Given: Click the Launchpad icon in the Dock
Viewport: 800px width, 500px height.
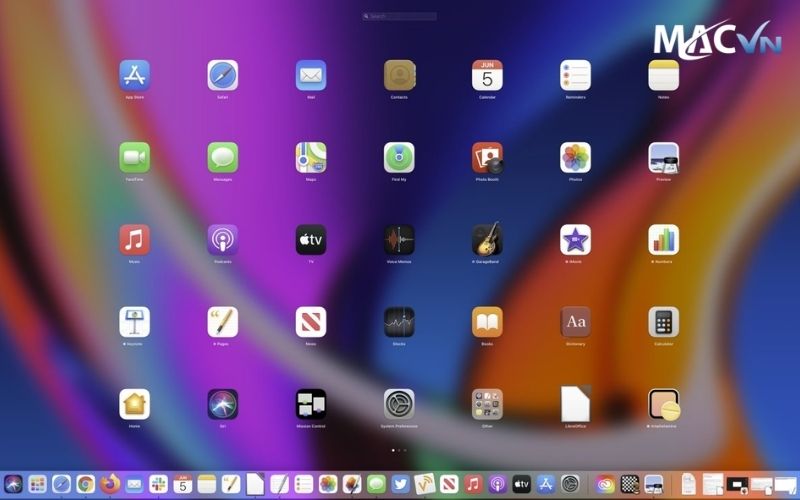Looking at the screenshot, I should (37, 484).
